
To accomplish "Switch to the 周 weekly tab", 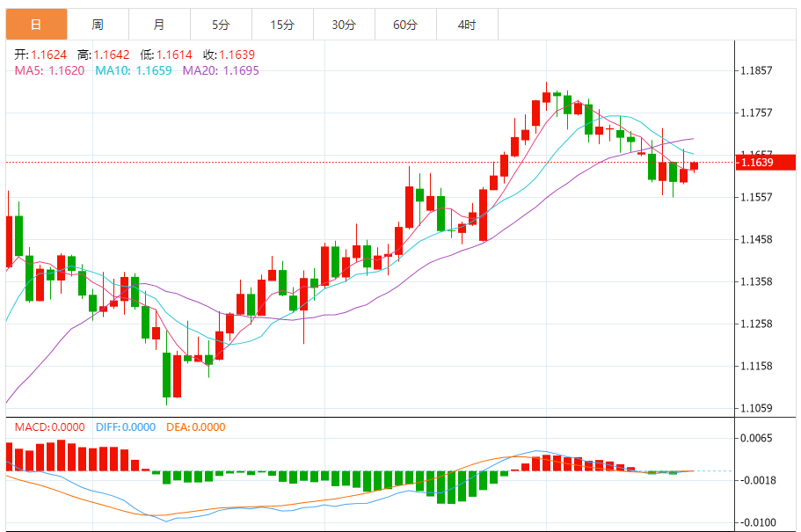I will click(98, 24).
